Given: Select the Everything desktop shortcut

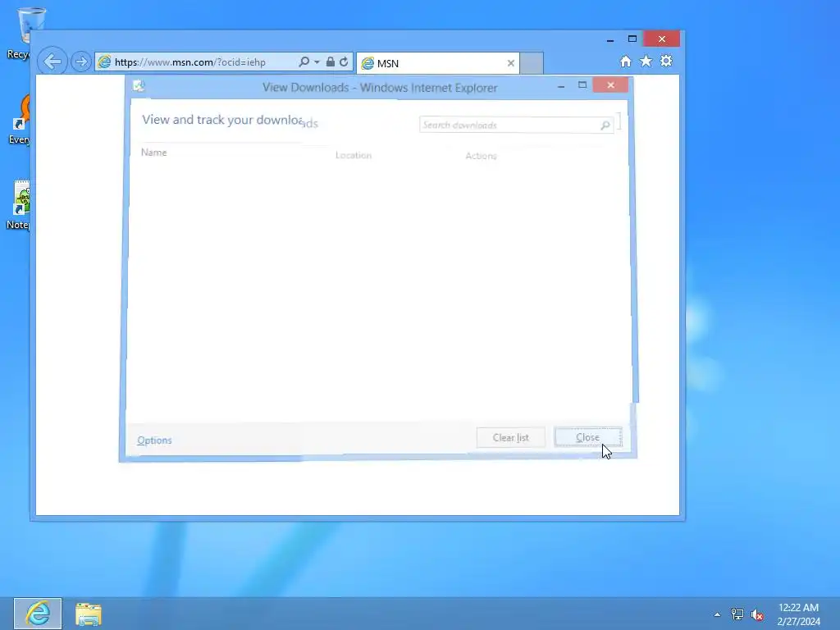Looking at the screenshot, I should pos(20,120).
